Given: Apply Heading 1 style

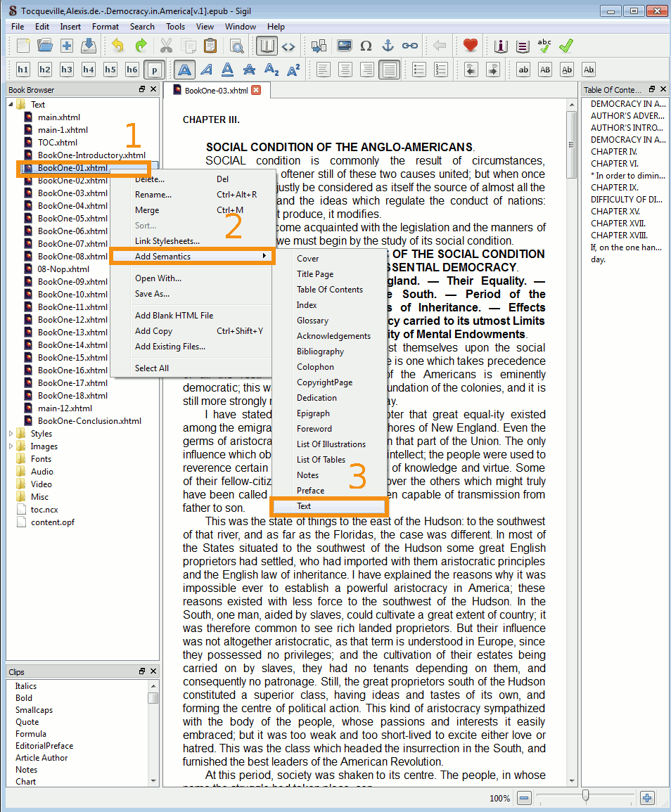Looking at the screenshot, I should (x=23, y=70).
